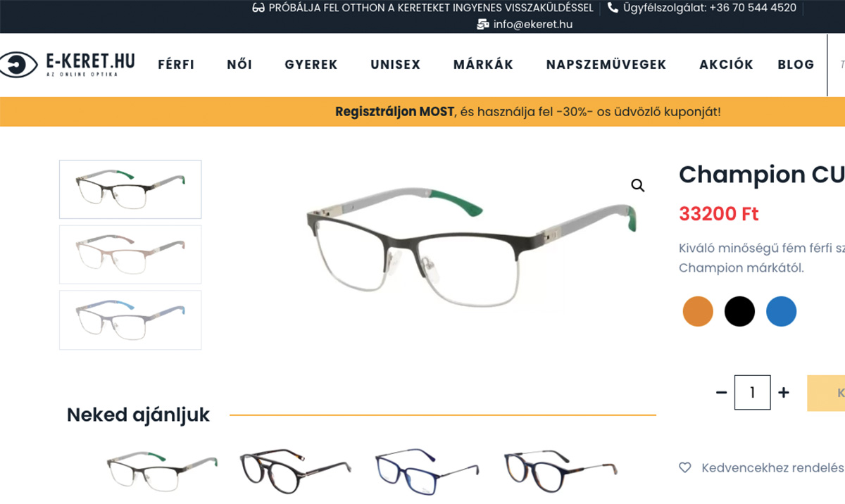The width and height of the screenshot is (845, 504).
Task: Open the FÉRFI menu
Action: tap(176, 65)
